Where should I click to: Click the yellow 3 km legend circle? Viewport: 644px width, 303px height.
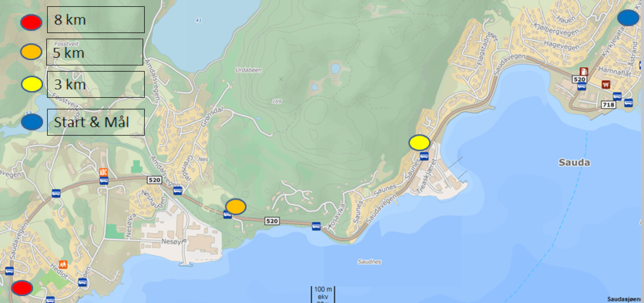click(x=32, y=84)
